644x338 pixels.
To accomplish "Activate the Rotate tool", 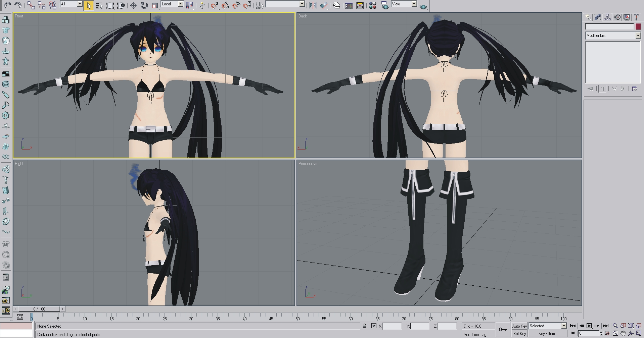I will [x=144, y=5].
